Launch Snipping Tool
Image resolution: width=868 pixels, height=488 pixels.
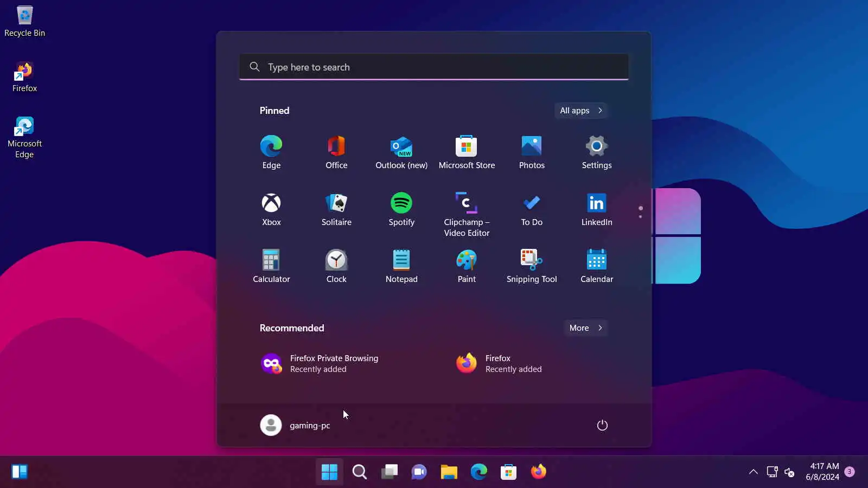532,266
